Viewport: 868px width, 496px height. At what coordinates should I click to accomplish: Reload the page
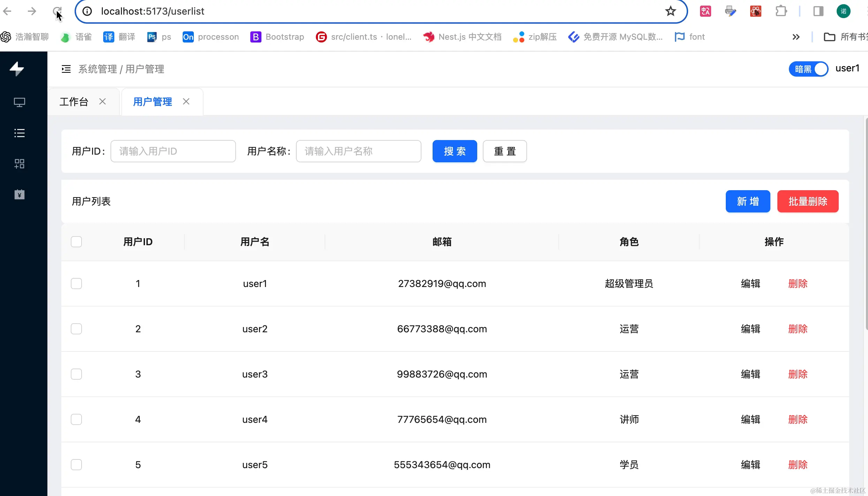(x=57, y=11)
